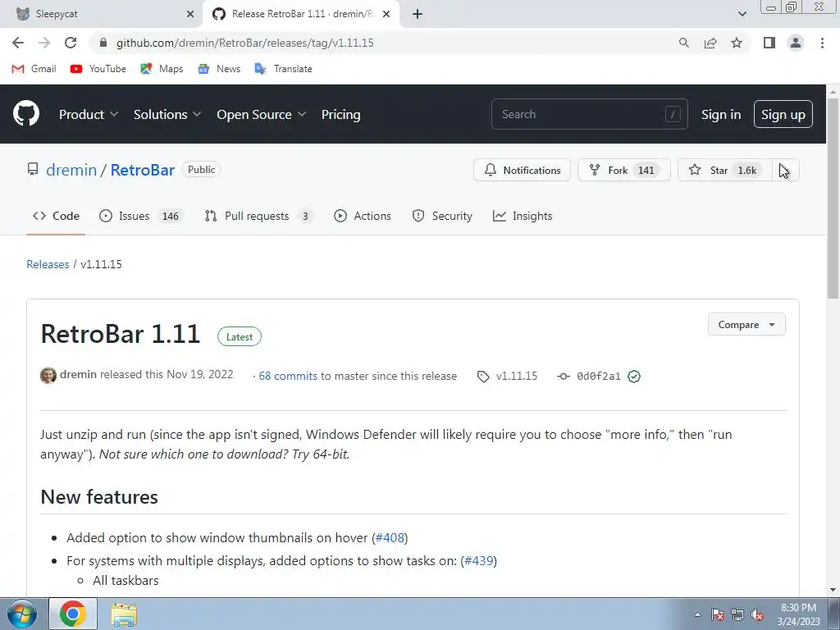The width and height of the screenshot is (840, 630).
Task: Expand the Solutions menu
Action: 167,115
